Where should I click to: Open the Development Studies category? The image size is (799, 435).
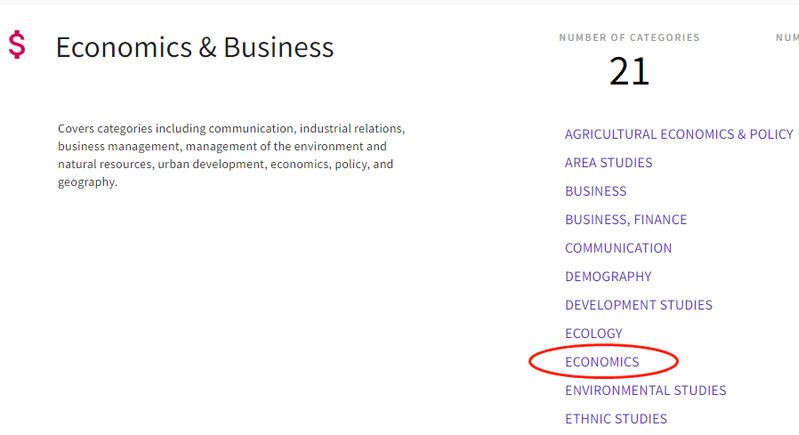pyautogui.click(x=638, y=305)
